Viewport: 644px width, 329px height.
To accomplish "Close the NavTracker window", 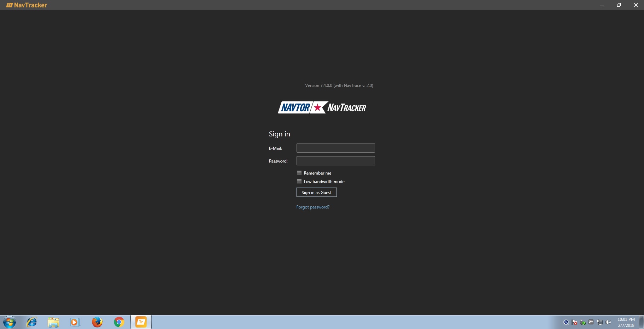I will pyautogui.click(x=636, y=5).
